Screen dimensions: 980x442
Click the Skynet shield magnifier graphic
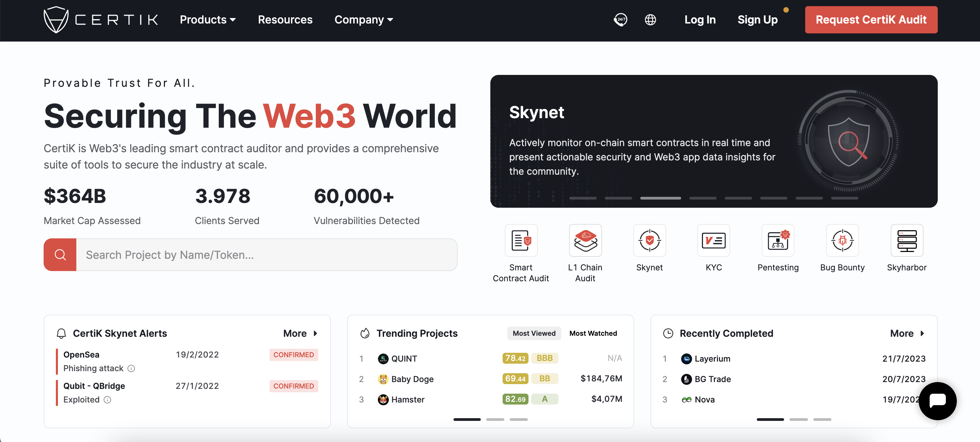tap(848, 141)
